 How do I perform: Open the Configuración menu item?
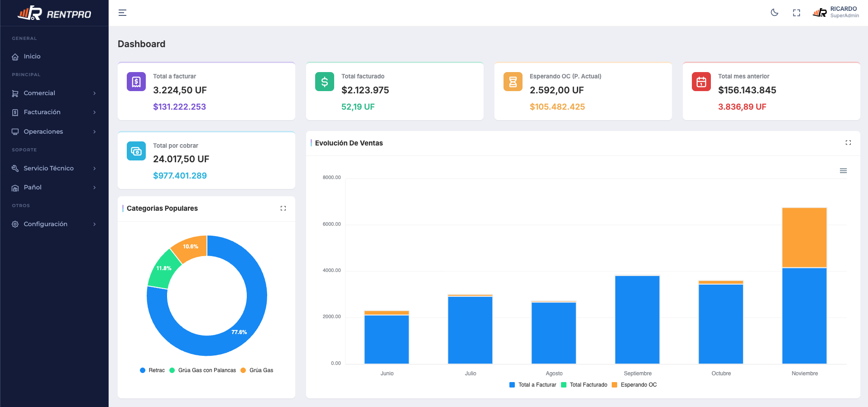[54, 224]
